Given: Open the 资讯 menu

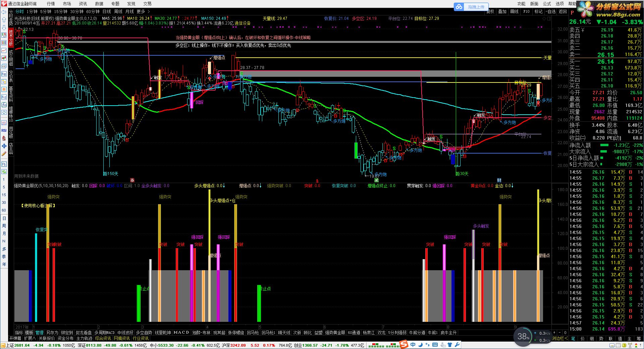Looking at the screenshot, I should 83,4.
